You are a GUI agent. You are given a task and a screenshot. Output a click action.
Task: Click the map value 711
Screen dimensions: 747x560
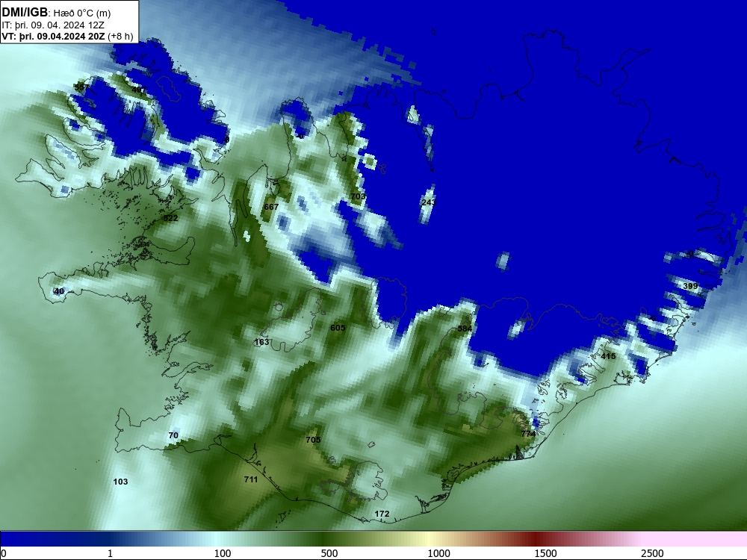251,479
